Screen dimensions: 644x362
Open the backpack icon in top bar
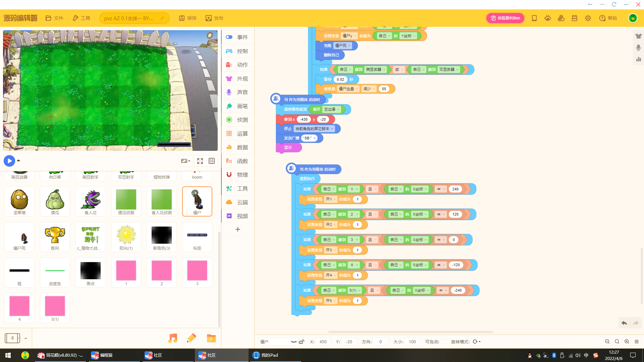pyautogui.click(x=575, y=18)
